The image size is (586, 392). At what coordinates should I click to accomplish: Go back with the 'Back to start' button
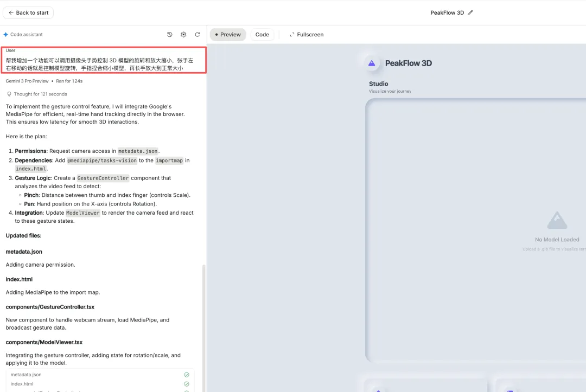28,12
